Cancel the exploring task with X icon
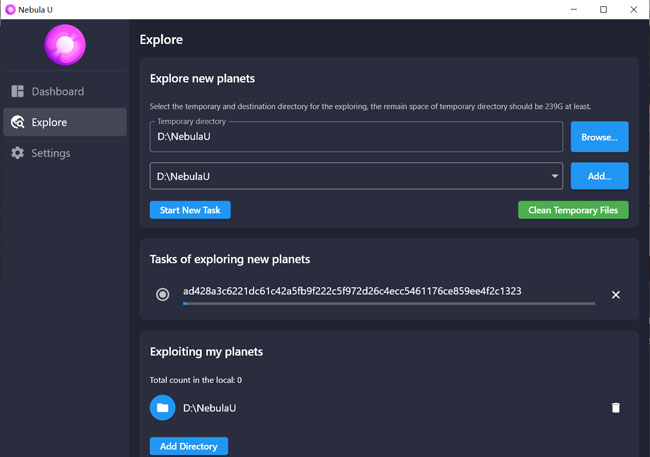This screenshot has width=650, height=457. [x=616, y=295]
